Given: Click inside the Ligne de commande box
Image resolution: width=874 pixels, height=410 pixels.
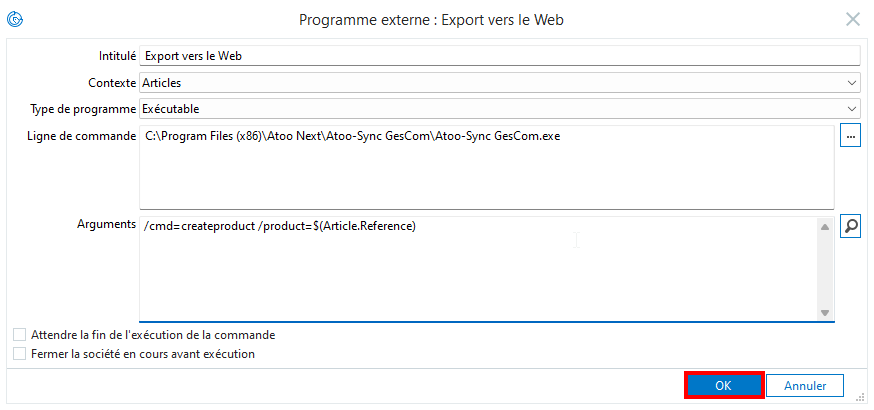Looking at the screenshot, I should [487, 167].
